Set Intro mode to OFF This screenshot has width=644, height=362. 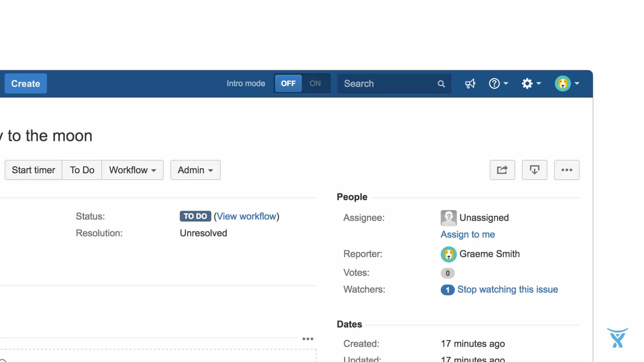288,84
